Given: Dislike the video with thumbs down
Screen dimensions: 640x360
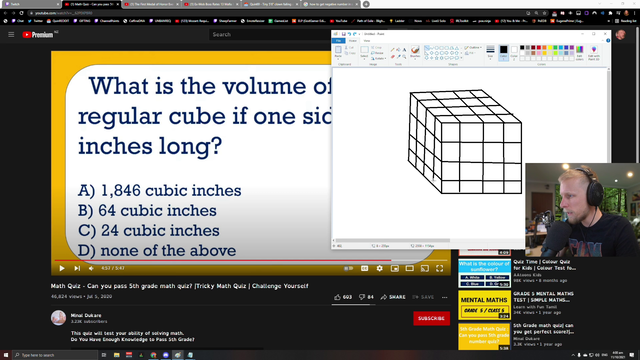Looking at the screenshot, I should [x=362, y=297].
